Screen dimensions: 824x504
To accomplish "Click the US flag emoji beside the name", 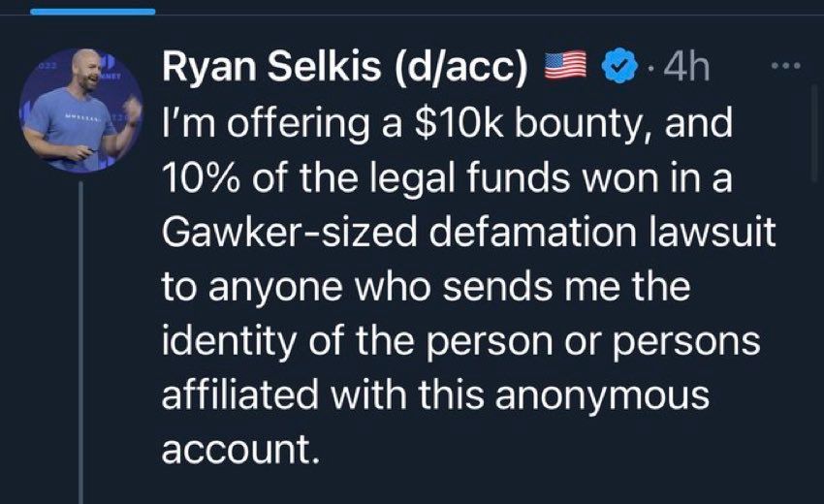I will pos(567,69).
